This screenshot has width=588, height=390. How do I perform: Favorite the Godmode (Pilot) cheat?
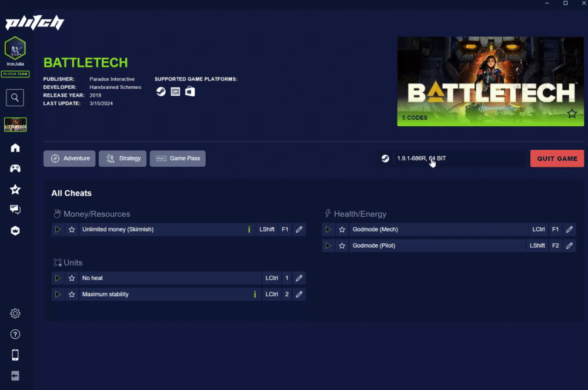342,246
